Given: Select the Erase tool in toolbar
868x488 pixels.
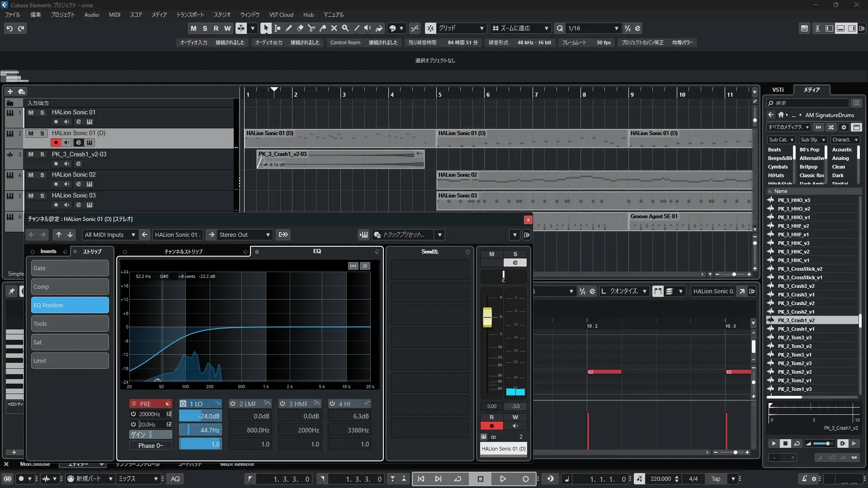Looking at the screenshot, I should (x=300, y=28).
